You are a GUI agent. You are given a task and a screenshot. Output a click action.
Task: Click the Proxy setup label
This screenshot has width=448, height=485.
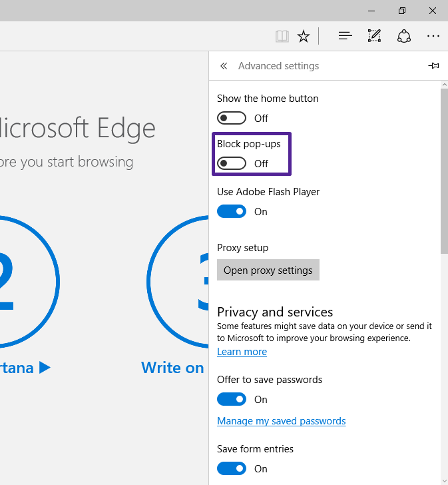click(242, 248)
